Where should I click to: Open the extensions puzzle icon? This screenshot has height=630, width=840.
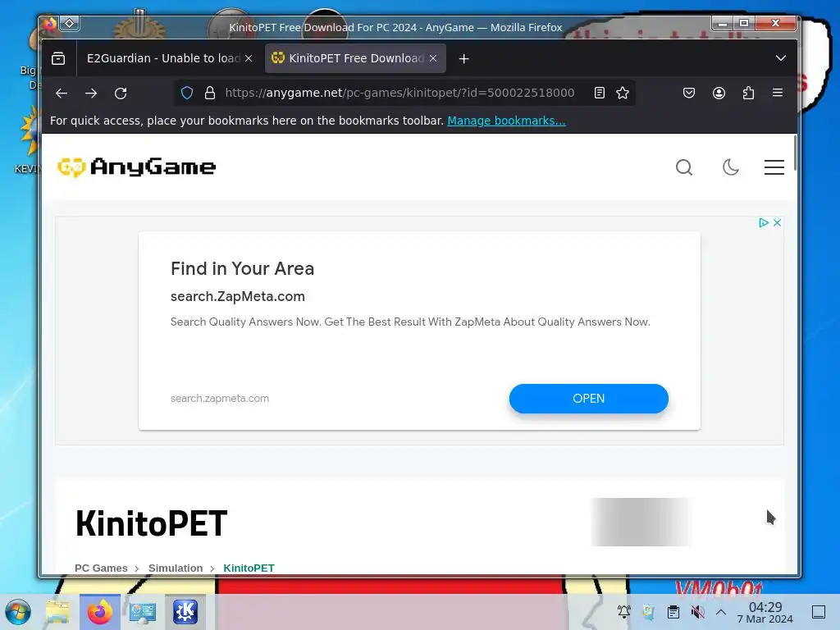click(748, 94)
